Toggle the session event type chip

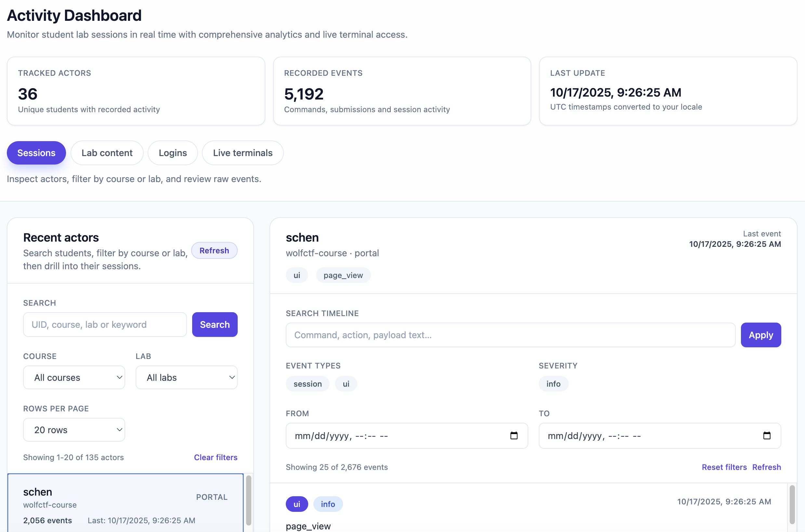(307, 384)
